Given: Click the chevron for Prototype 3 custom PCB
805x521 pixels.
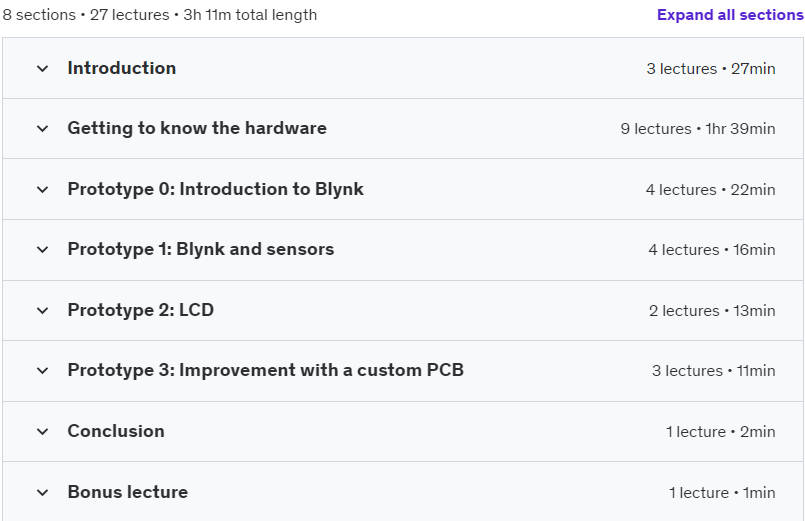Looking at the screenshot, I should click(x=43, y=371).
